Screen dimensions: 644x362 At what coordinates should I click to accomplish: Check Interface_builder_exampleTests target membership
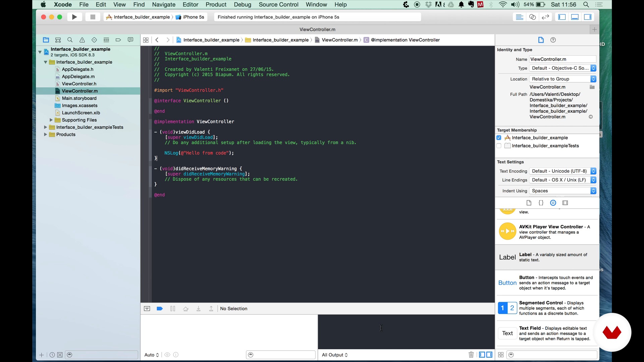coord(499,146)
